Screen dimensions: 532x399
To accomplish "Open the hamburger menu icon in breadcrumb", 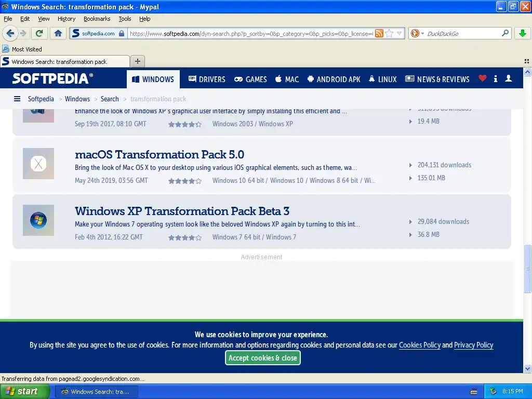I will (17, 99).
